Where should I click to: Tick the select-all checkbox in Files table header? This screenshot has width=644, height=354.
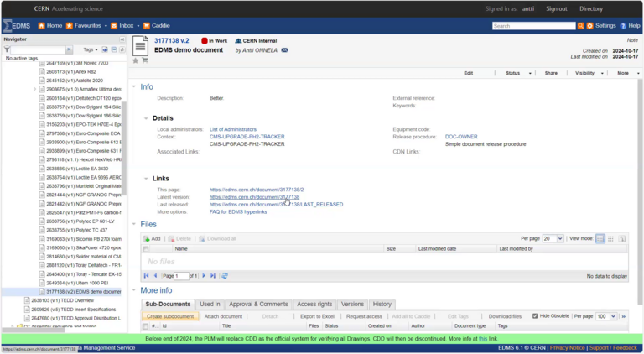pos(145,249)
